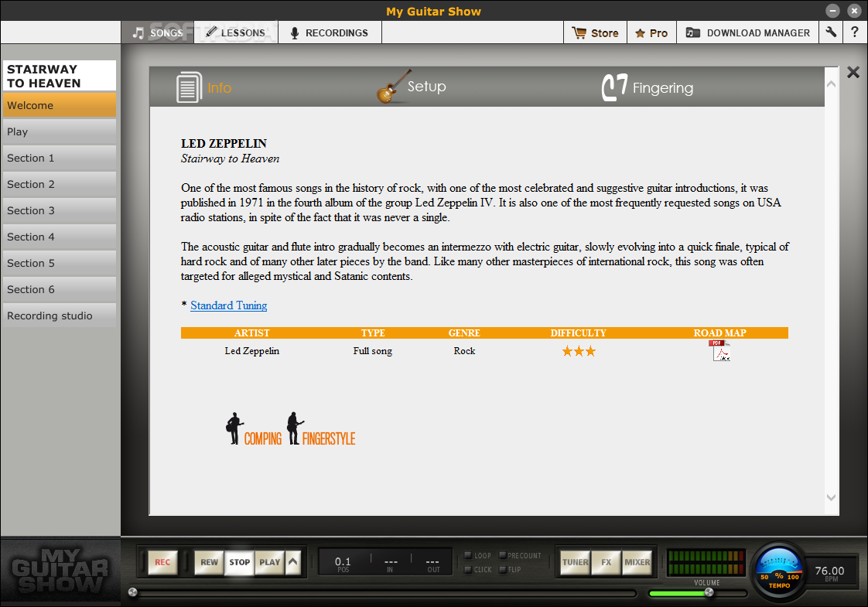Close the song info panel with the X
868x607 pixels.
853,72
